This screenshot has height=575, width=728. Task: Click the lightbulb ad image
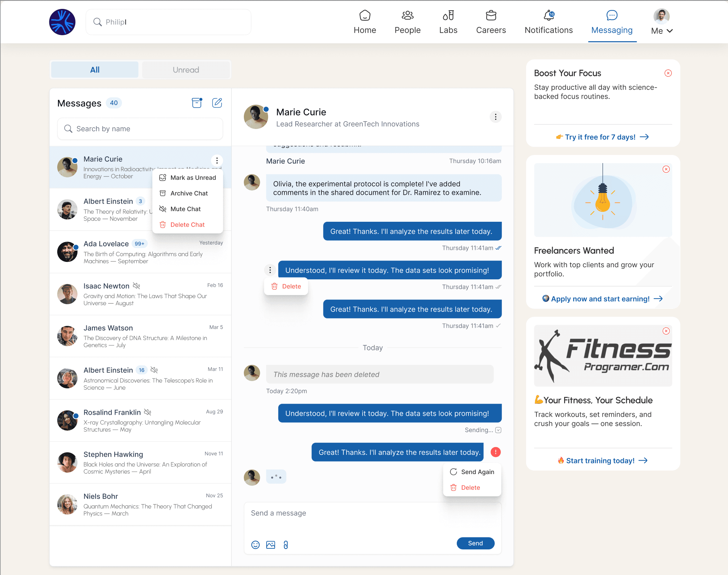click(x=603, y=200)
